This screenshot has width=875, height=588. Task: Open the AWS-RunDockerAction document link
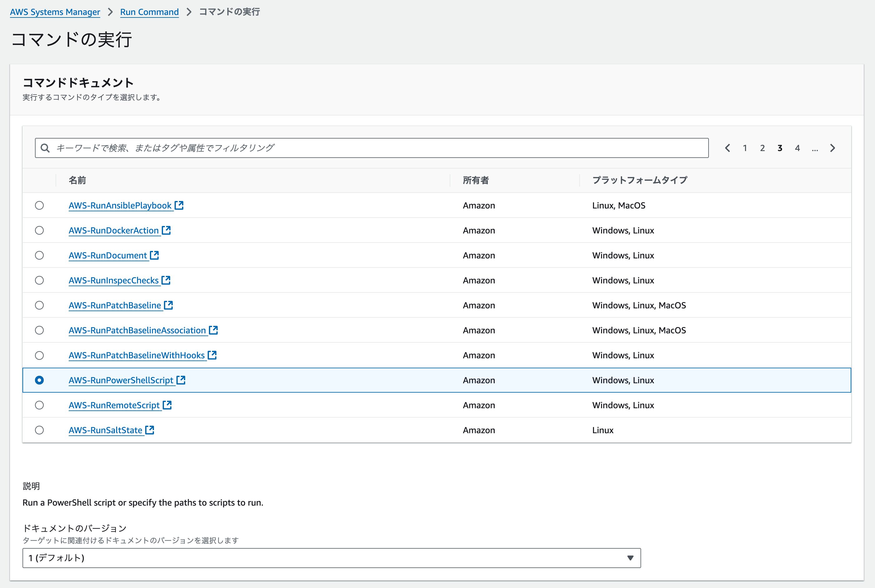114,231
